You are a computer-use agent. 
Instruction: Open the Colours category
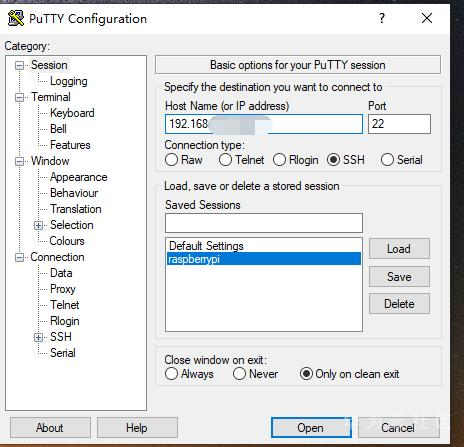(67, 241)
